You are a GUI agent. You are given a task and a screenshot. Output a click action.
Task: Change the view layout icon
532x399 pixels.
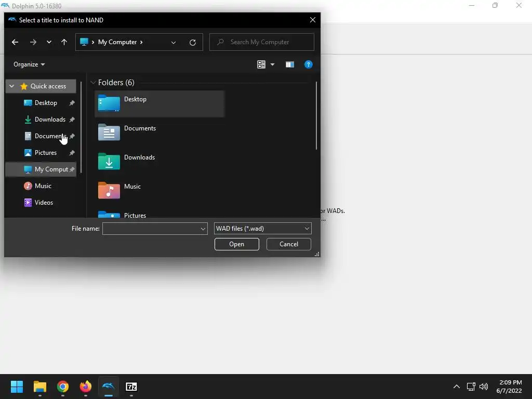point(261,64)
